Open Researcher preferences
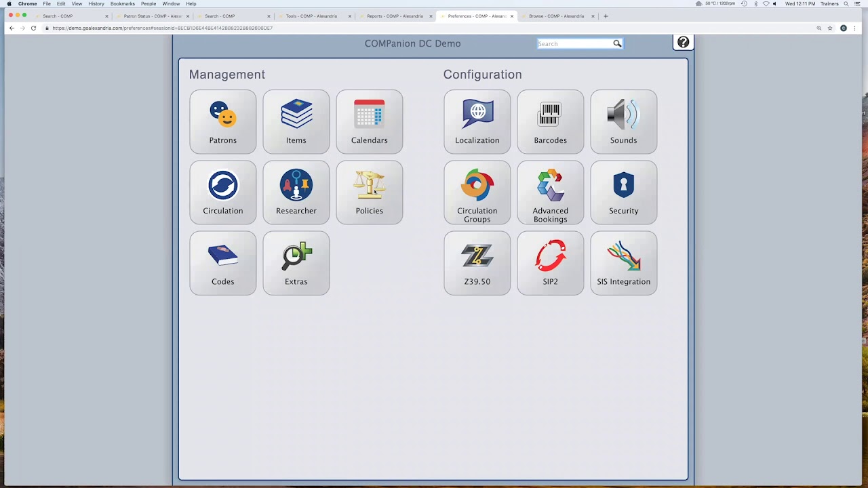 click(x=296, y=192)
